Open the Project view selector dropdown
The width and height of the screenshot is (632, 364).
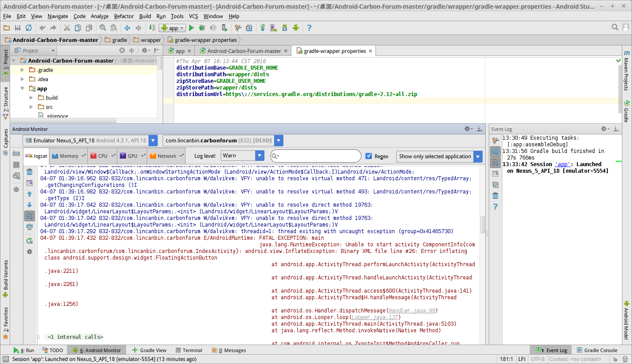pyautogui.click(x=34, y=51)
